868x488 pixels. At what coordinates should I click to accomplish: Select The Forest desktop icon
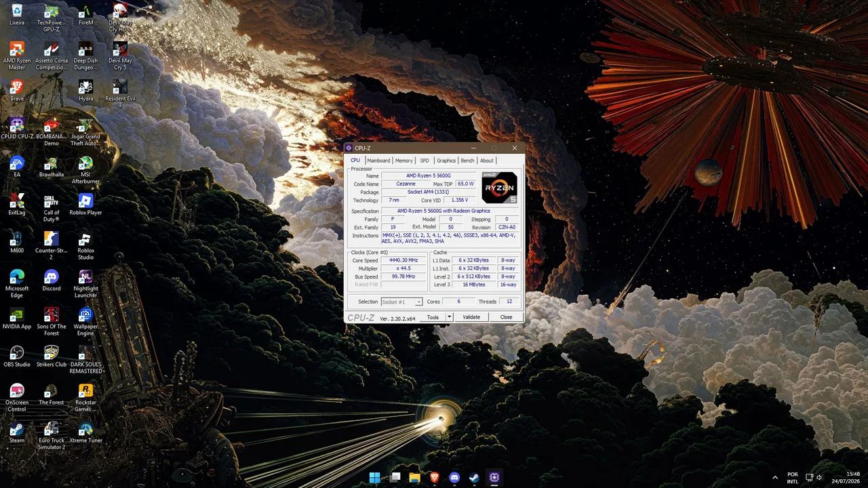(52, 394)
